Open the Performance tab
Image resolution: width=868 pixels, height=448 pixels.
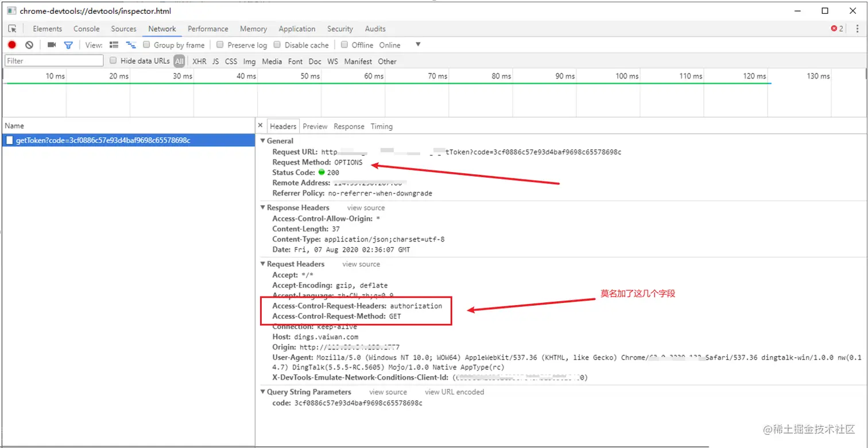coord(208,29)
